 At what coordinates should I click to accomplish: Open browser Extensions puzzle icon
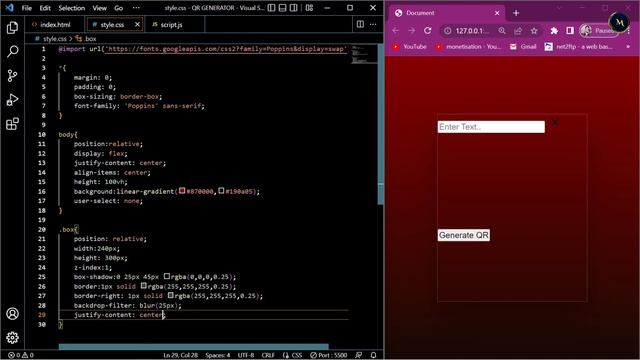pos(554,31)
